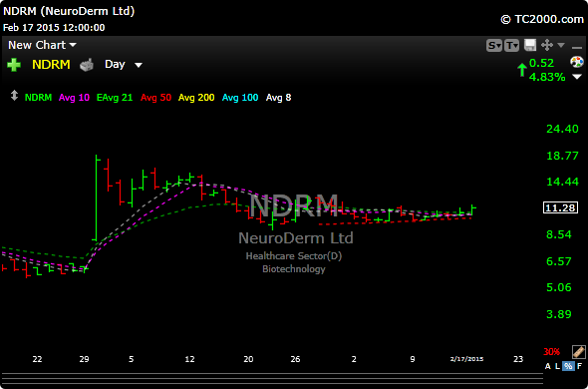The image size is (588, 389).
Task: Expand the New Chart dropdown menu
Action: coord(42,45)
